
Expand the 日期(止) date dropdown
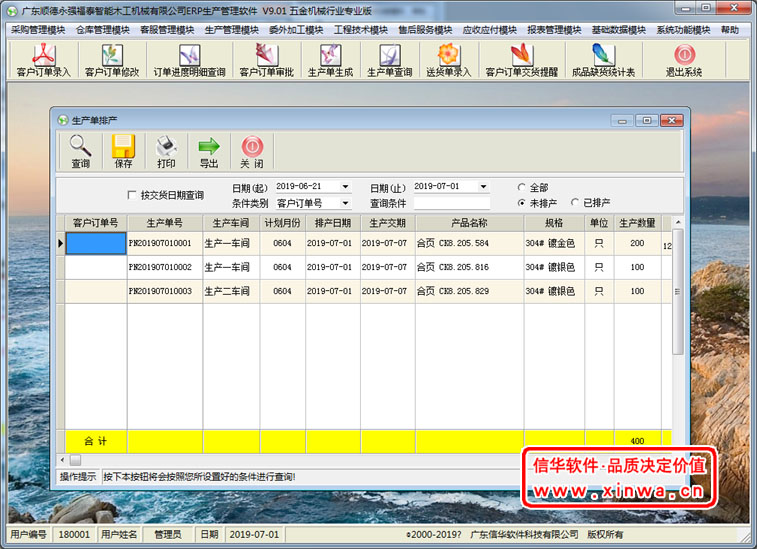coord(483,186)
